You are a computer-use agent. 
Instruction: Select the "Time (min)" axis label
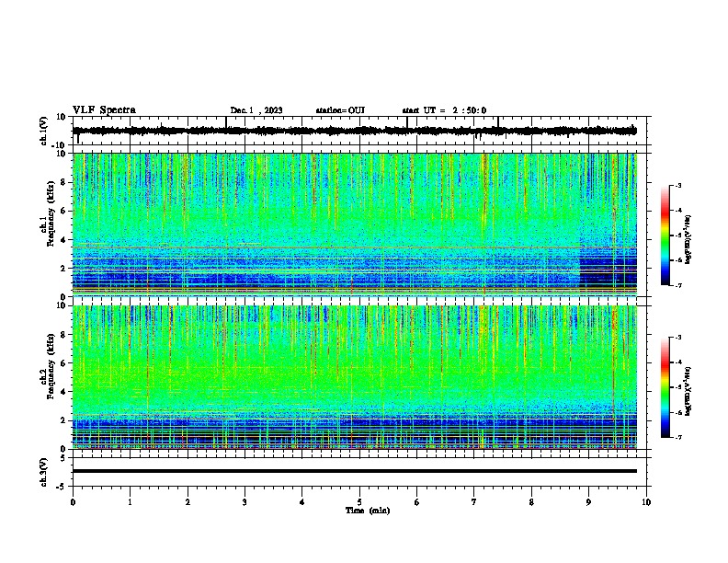click(x=368, y=511)
